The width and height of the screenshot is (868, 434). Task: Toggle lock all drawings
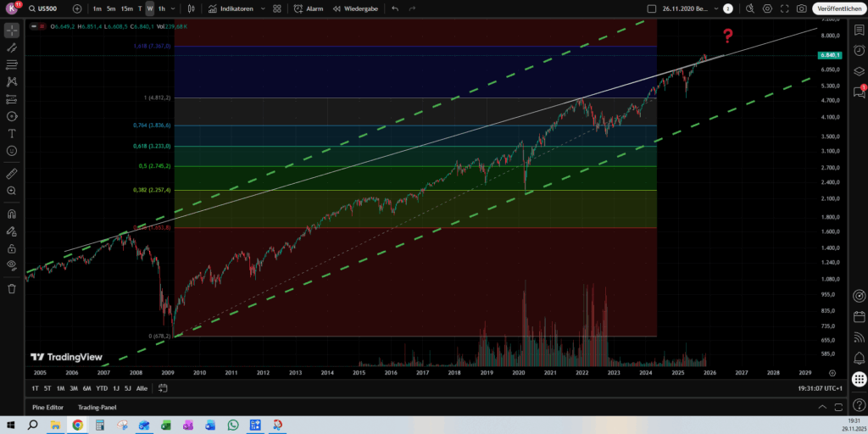tap(12, 248)
